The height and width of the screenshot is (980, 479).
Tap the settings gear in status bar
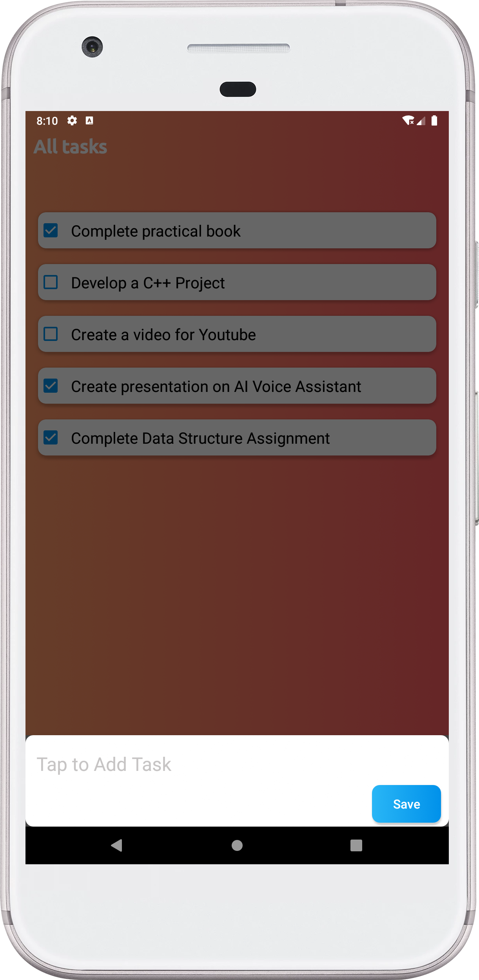72,121
